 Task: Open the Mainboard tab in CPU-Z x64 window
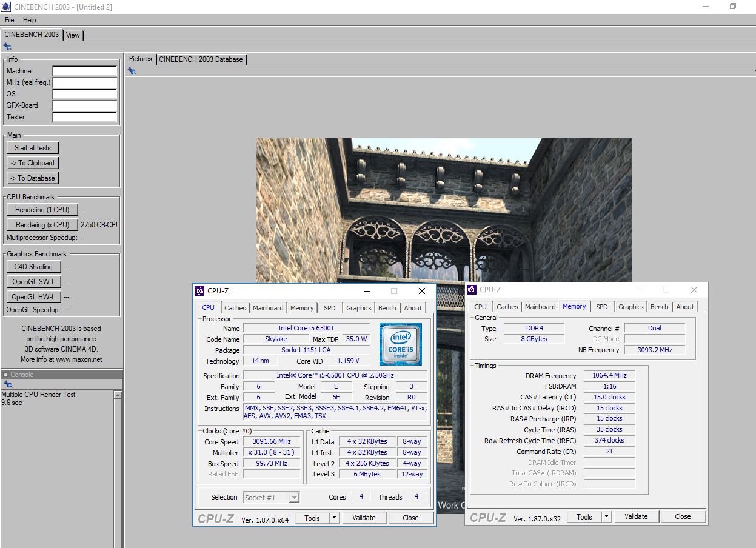[268, 308]
